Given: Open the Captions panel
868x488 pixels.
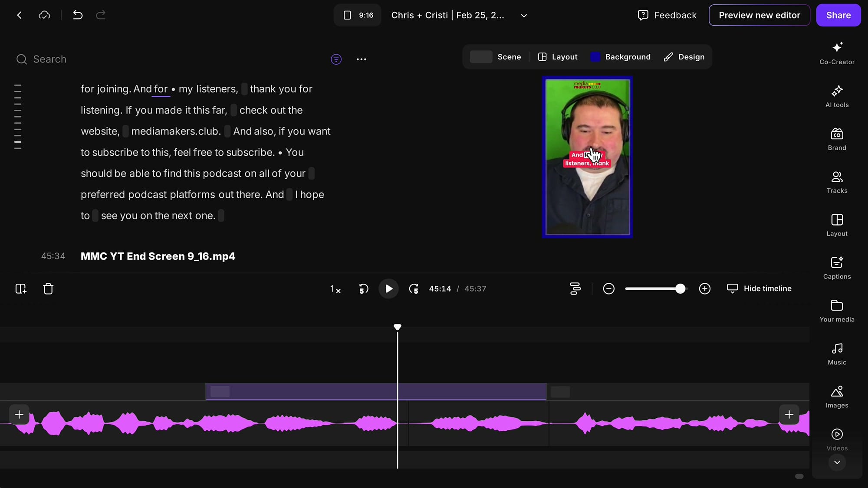Looking at the screenshot, I should pos(836,267).
